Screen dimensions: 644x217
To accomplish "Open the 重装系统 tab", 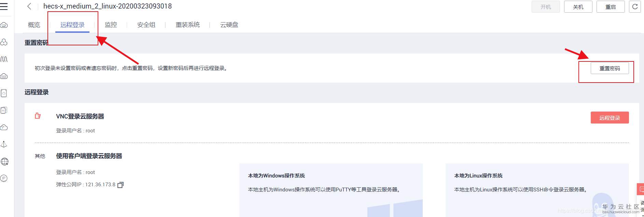I will click(188, 25).
